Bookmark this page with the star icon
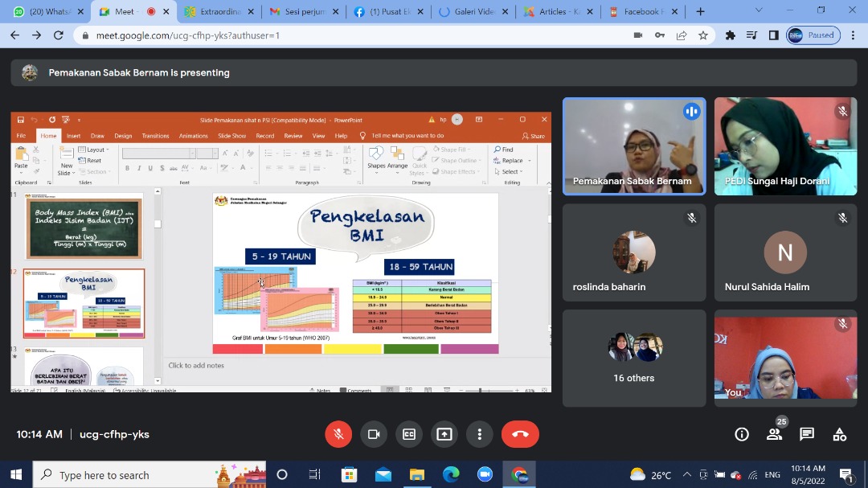This screenshot has width=868, height=488. tap(703, 35)
